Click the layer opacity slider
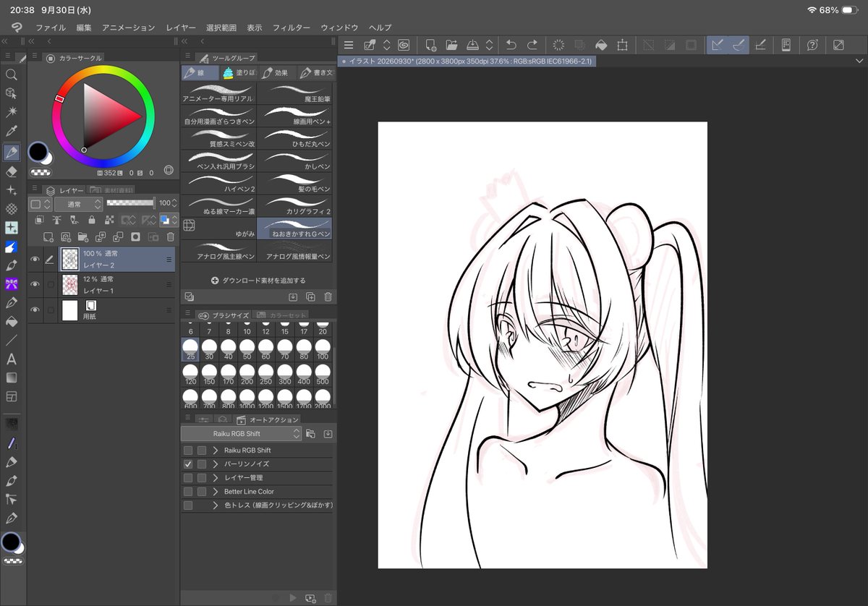Viewport: 868px width, 606px height. pyautogui.click(x=130, y=203)
